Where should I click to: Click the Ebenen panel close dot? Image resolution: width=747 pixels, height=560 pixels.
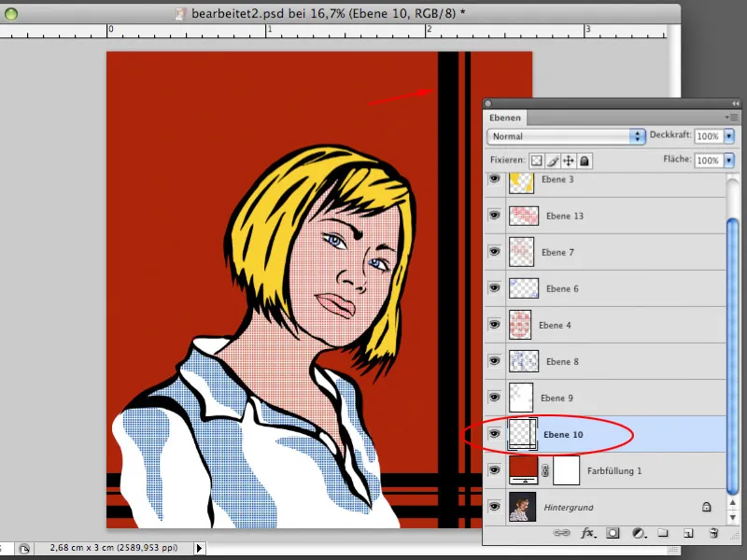[488, 104]
